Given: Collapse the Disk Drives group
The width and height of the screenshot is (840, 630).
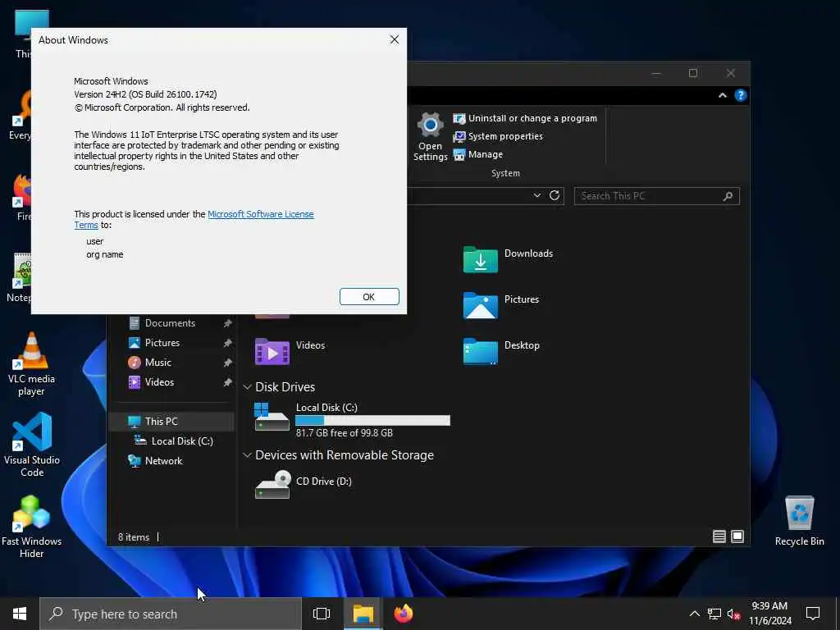Looking at the screenshot, I should point(247,387).
